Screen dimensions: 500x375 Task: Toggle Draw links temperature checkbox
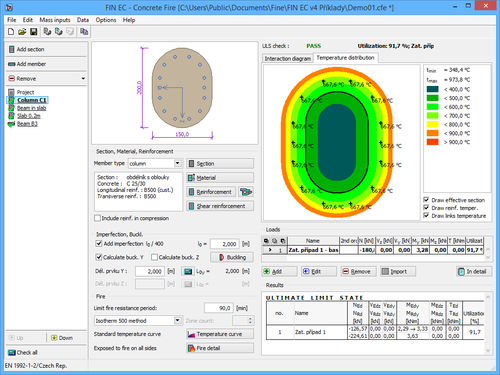(426, 216)
